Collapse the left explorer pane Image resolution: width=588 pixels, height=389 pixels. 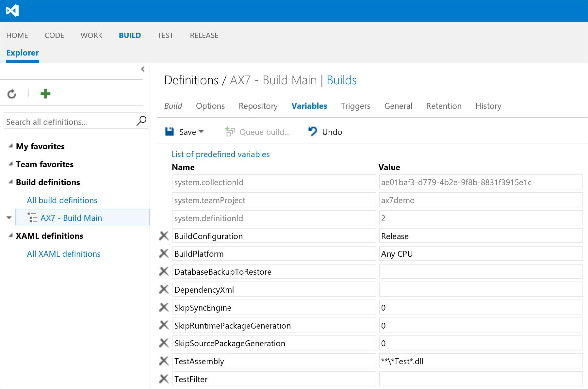pyautogui.click(x=143, y=69)
